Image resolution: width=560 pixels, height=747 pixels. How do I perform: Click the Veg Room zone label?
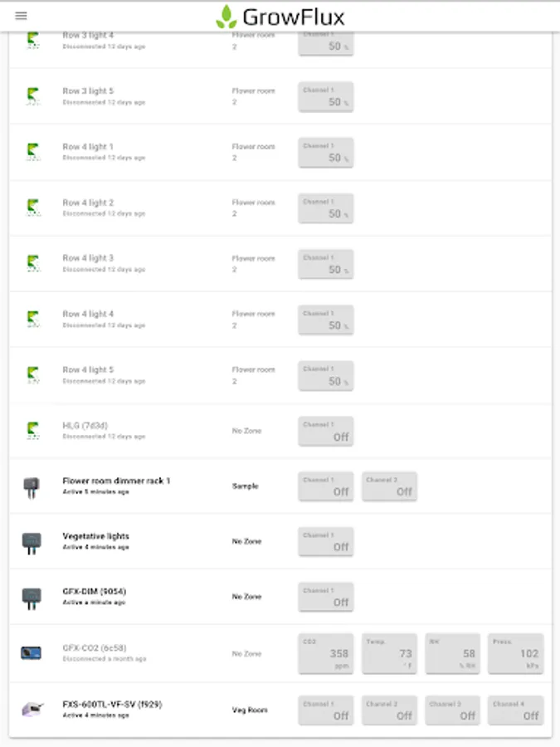(250, 710)
